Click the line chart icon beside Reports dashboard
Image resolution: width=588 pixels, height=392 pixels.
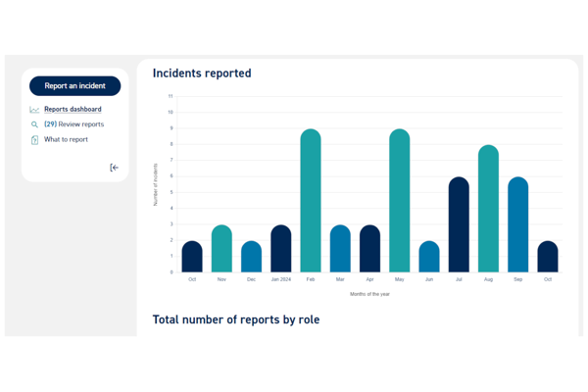[35, 110]
